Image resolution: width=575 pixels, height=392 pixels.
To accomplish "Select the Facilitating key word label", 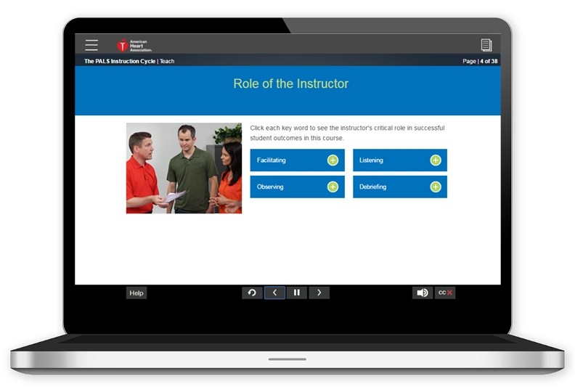I will pyautogui.click(x=272, y=160).
